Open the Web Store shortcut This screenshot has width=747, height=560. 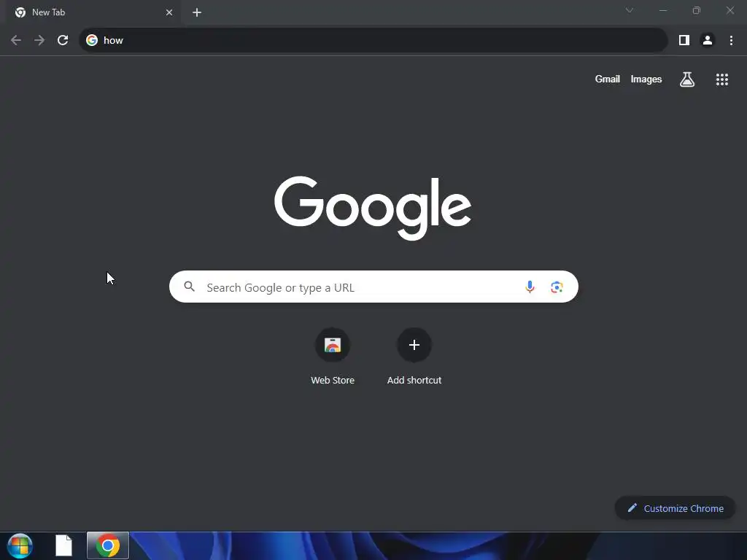click(x=333, y=345)
